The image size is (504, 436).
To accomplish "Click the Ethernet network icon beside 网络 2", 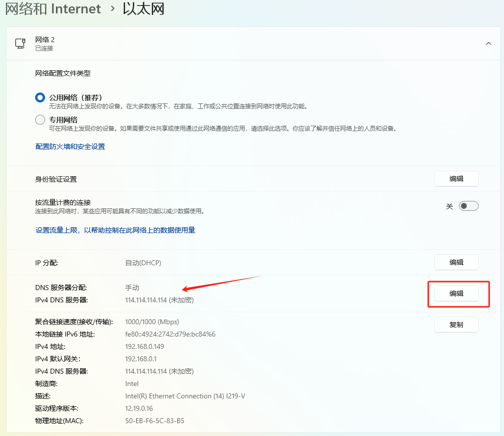I will coord(20,44).
